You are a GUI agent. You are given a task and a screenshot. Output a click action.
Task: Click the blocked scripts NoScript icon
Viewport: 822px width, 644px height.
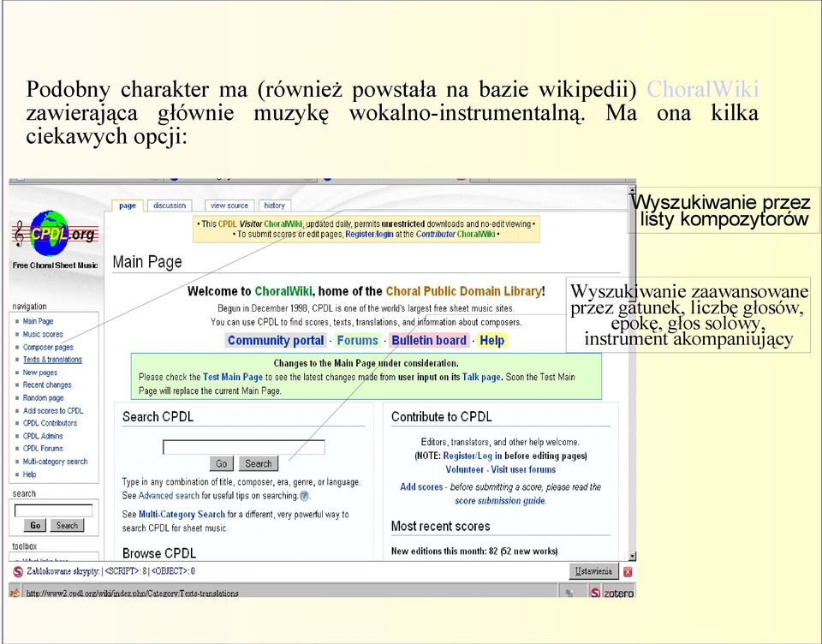(18, 571)
